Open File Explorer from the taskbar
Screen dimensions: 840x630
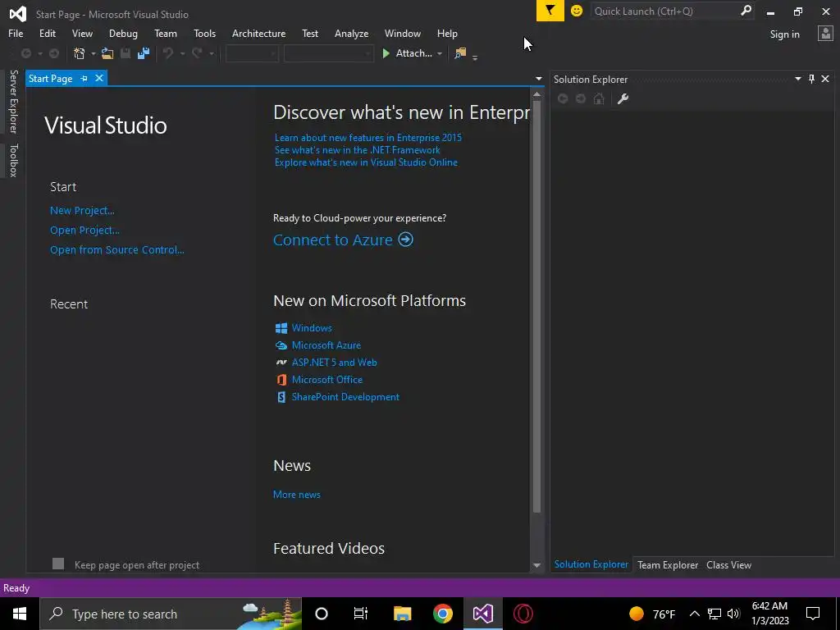point(402,614)
